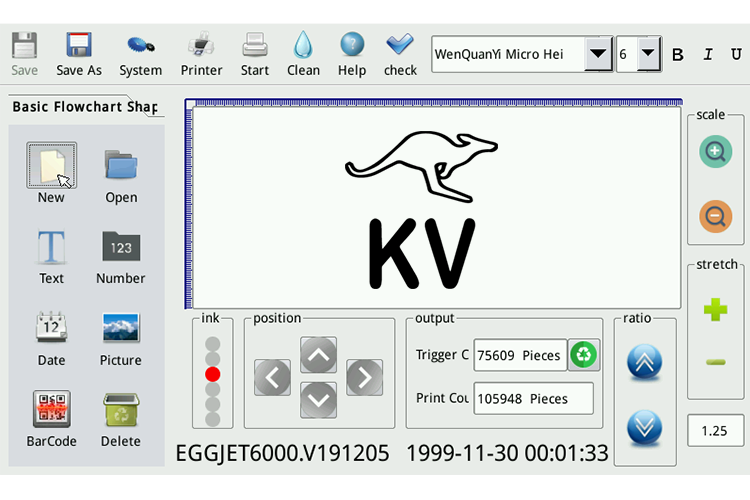Move position up

pos(319,355)
